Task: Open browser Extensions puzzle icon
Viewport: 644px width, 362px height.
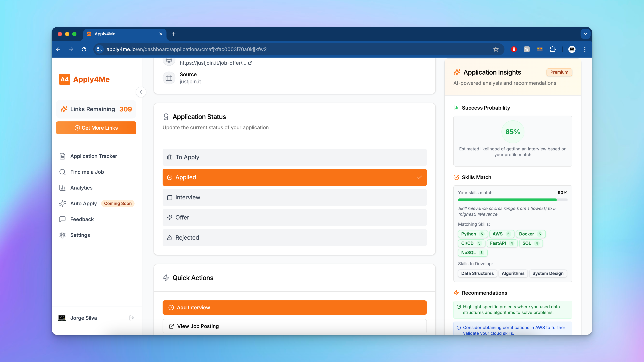Action: (553, 49)
